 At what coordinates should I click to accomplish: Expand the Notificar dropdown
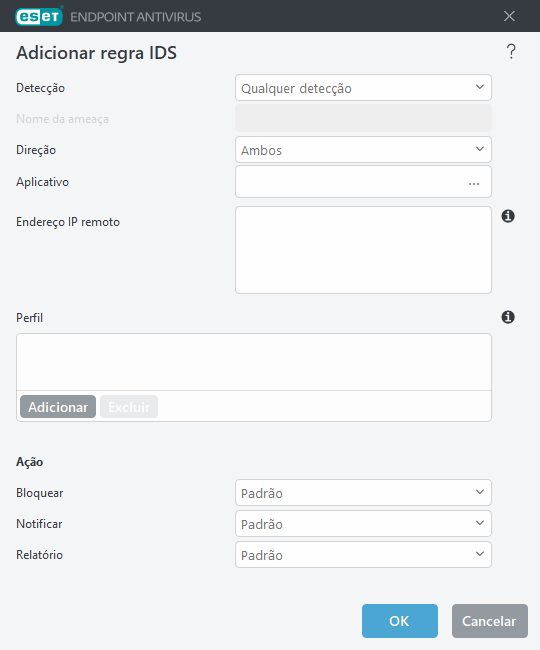tap(363, 524)
